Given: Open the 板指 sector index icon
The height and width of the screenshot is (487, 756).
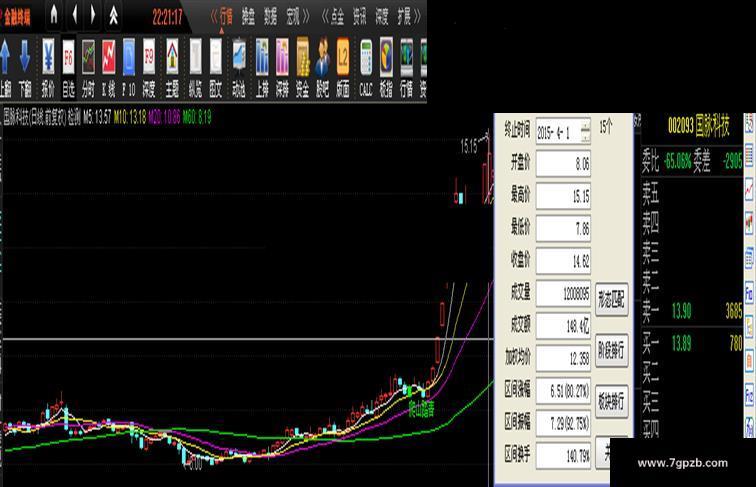Looking at the screenshot, I should coord(386,57).
